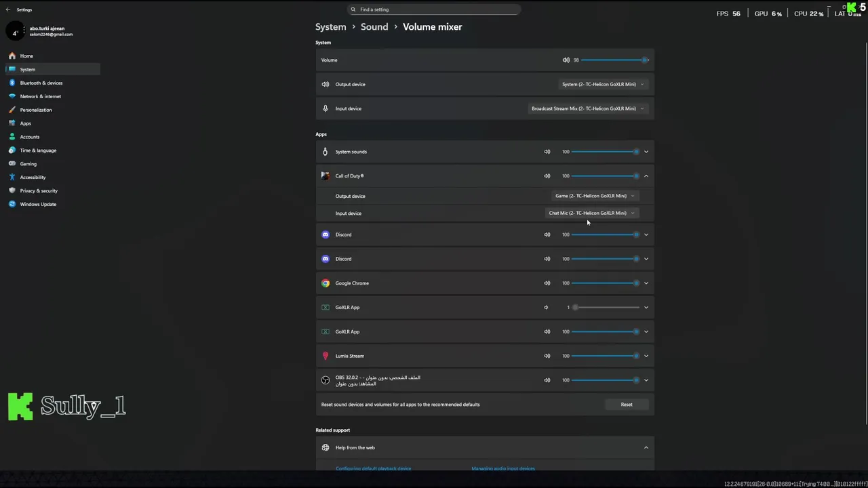Open Windows Update in sidebar
Screen dimensions: 868x488
pos(38,204)
